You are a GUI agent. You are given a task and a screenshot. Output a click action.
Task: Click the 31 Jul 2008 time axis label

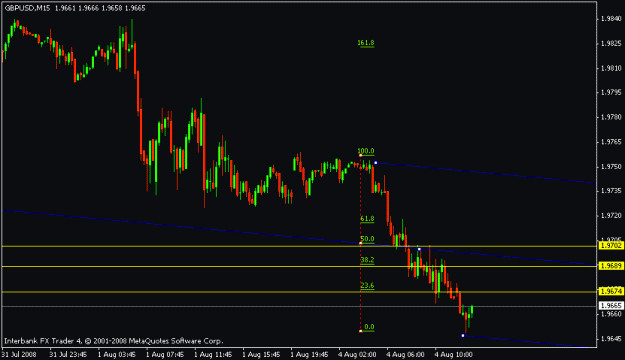(19, 354)
